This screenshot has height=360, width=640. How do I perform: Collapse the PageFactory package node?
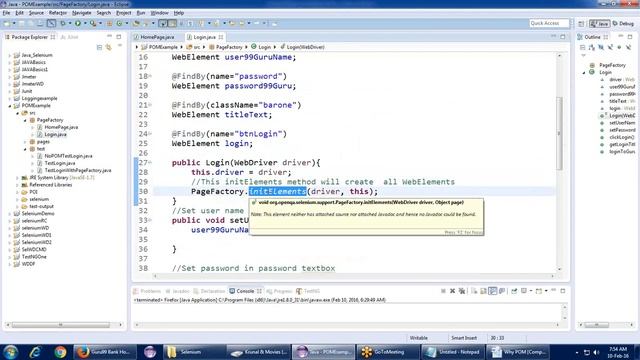click(25, 120)
